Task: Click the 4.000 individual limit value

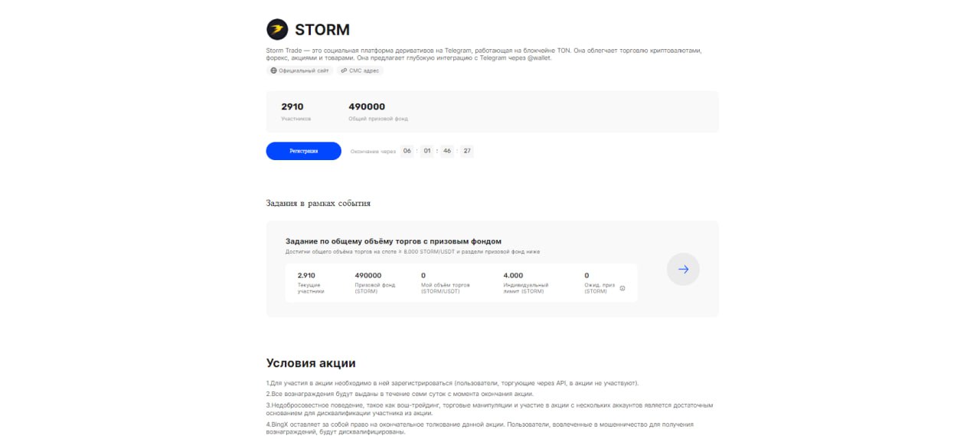Action: tap(514, 275)
